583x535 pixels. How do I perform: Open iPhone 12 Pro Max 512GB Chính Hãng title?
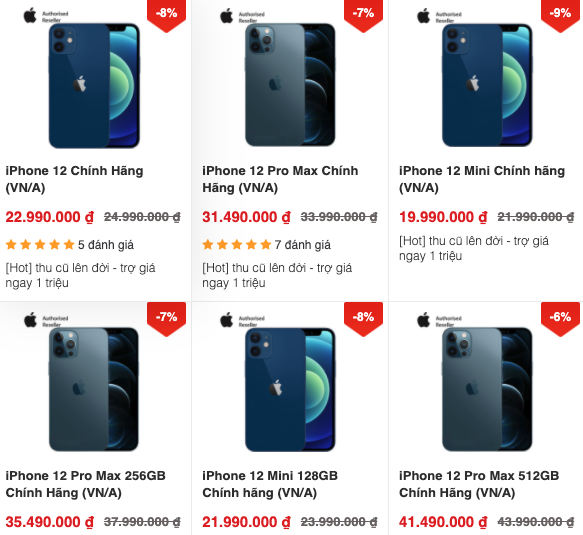click(x=479, y=484)
